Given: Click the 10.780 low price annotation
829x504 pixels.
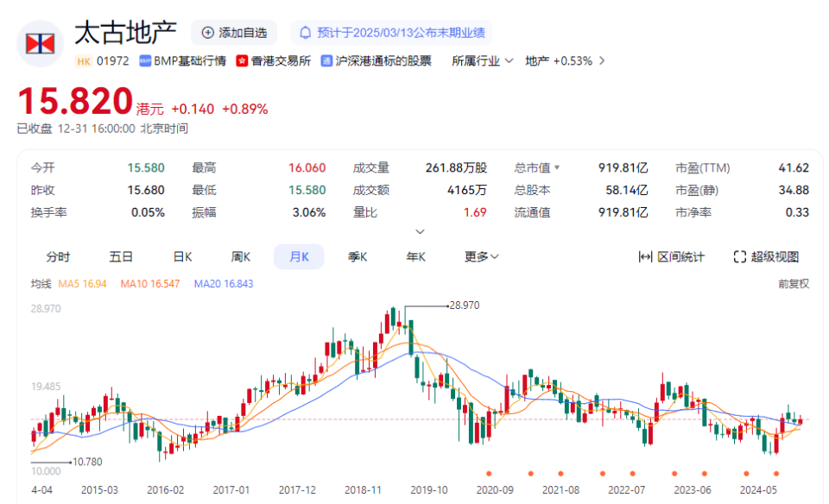Looking at the screenshot, I should [x=87, y=462].
